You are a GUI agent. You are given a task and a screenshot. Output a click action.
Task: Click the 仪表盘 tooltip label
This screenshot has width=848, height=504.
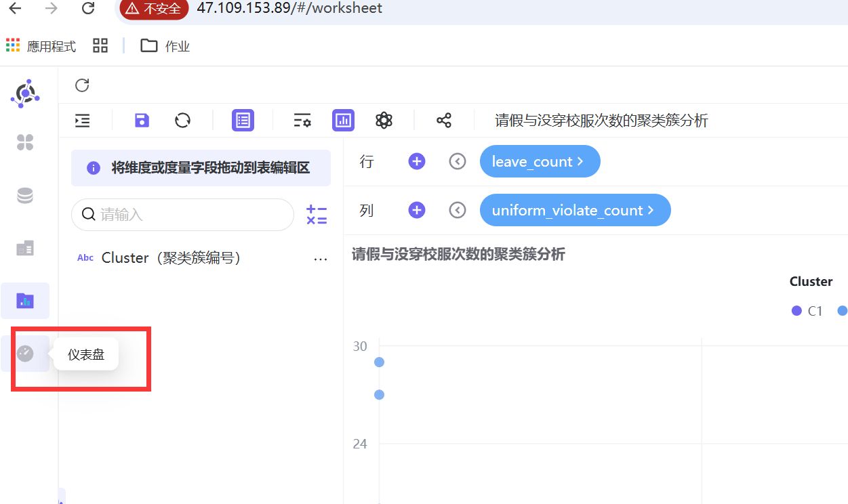tap(86, 354)
